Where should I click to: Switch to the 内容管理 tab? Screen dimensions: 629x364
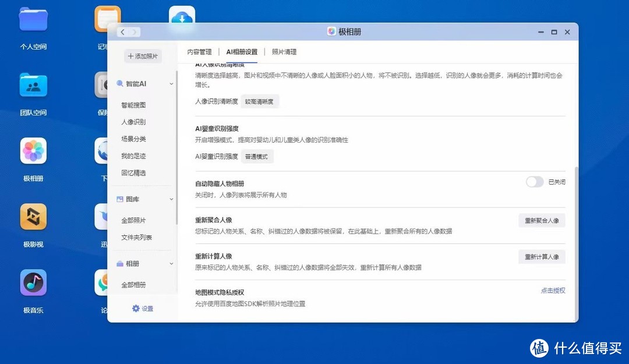coord(199,51)
